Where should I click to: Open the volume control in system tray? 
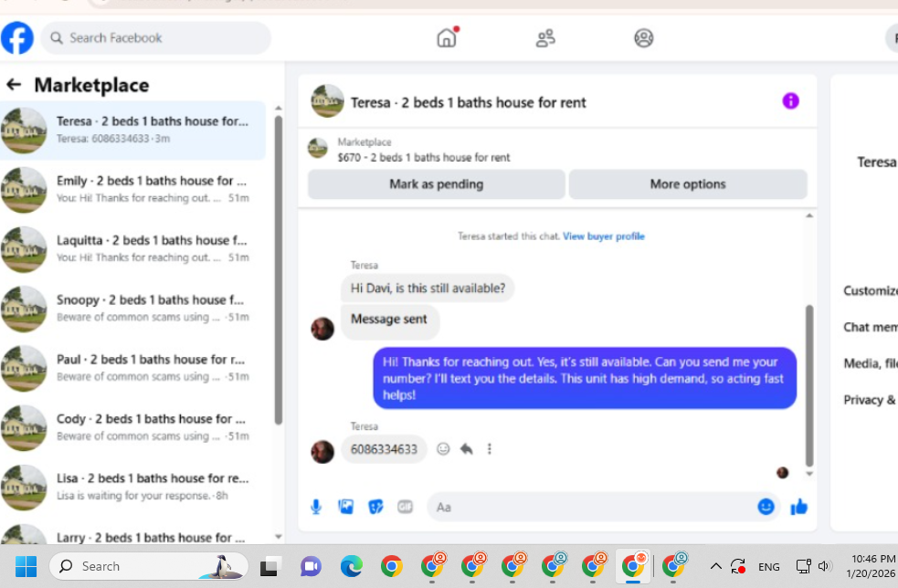pyautogui.click(x=824, y=566)
